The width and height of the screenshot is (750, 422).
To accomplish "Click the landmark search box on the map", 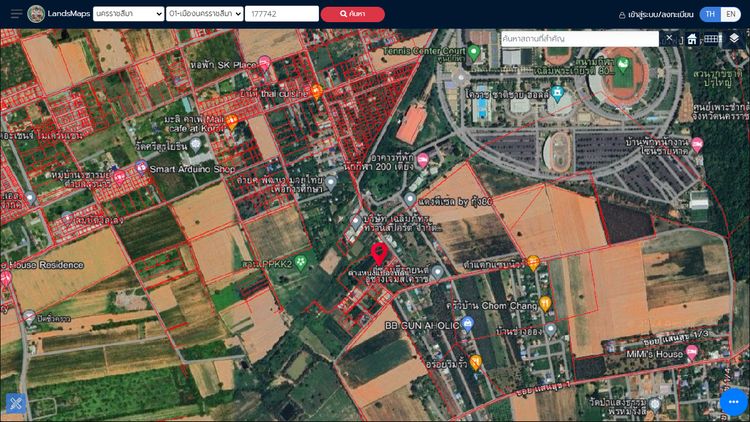I will [580, 38].
